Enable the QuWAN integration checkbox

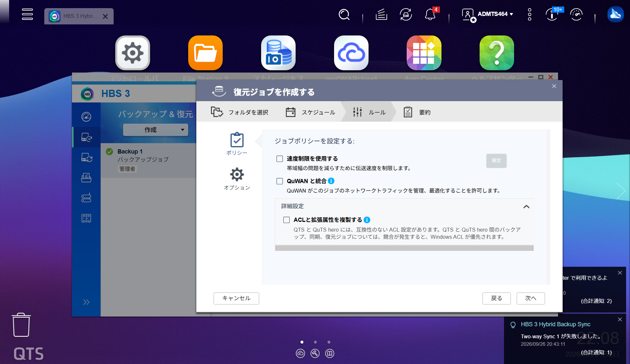(280, 181)
